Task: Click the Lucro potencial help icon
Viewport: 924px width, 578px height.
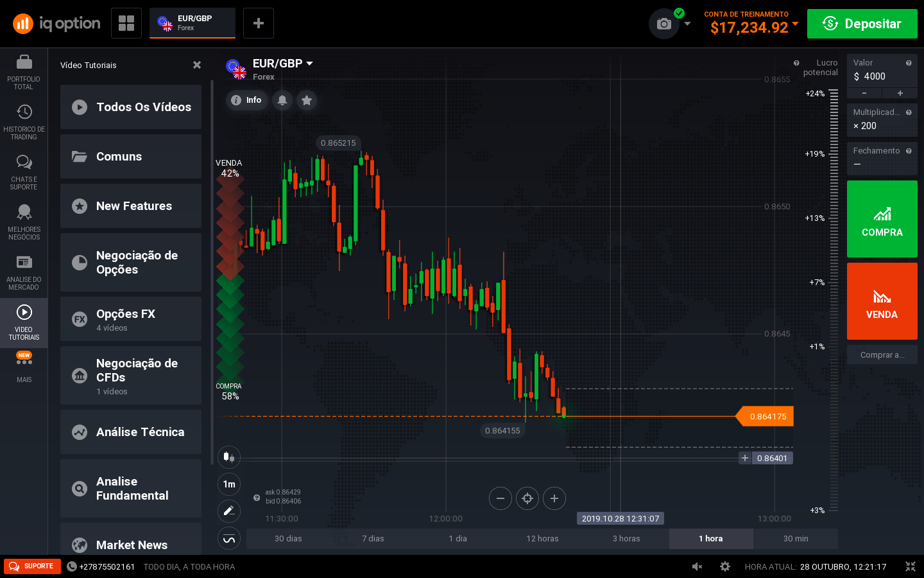Action: tap(796, 63)
